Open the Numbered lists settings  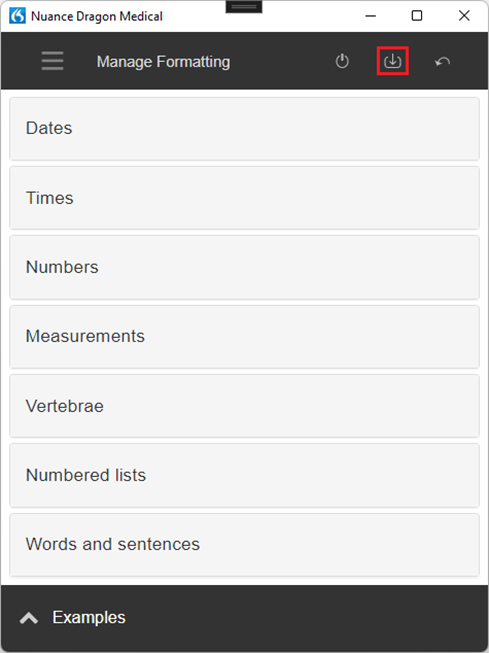click(244, 476)
